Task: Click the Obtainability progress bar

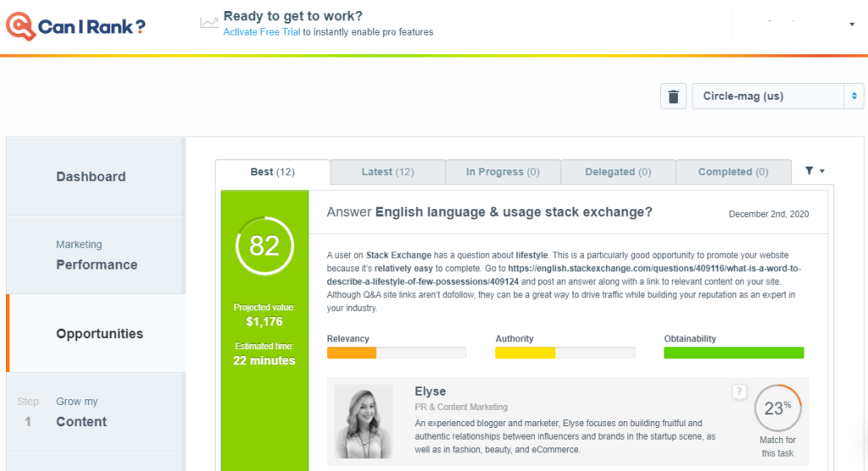Action: point(733,352)
